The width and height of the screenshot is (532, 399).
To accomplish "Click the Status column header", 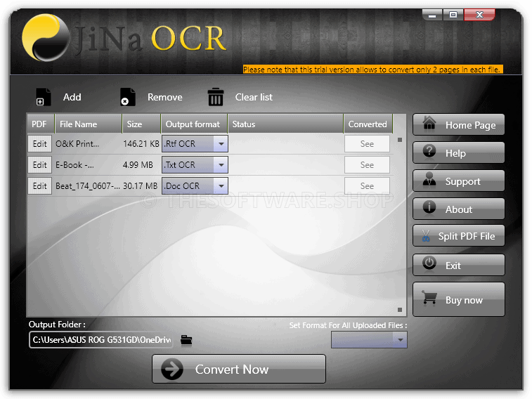I will point(285,124).
